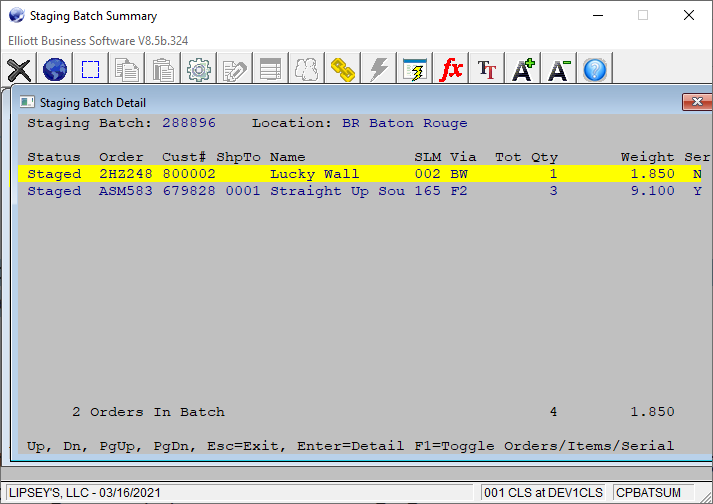Open the gear settings toolbar icon
The image size is (713, 504).
pyautogui.click(x=199, y=70)
